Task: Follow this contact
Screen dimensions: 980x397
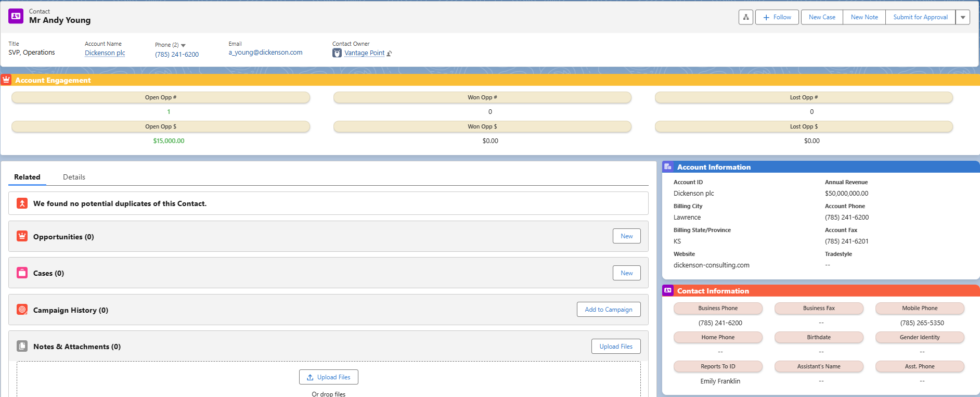Action: 777,17
